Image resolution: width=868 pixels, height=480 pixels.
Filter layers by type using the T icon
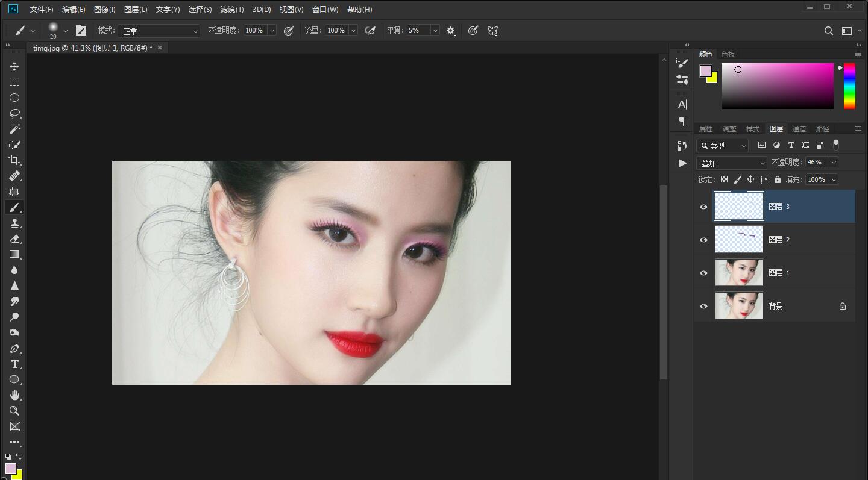[791, 145]
